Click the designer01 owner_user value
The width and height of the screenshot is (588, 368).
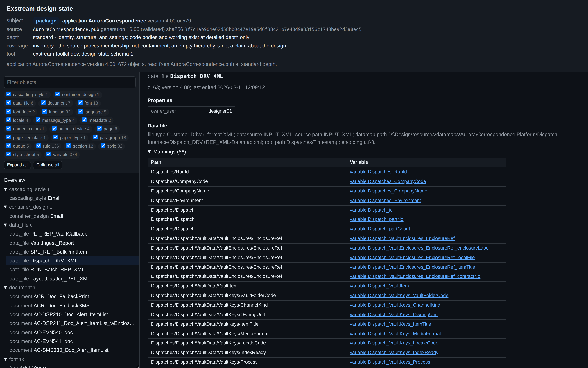(220, 111)
